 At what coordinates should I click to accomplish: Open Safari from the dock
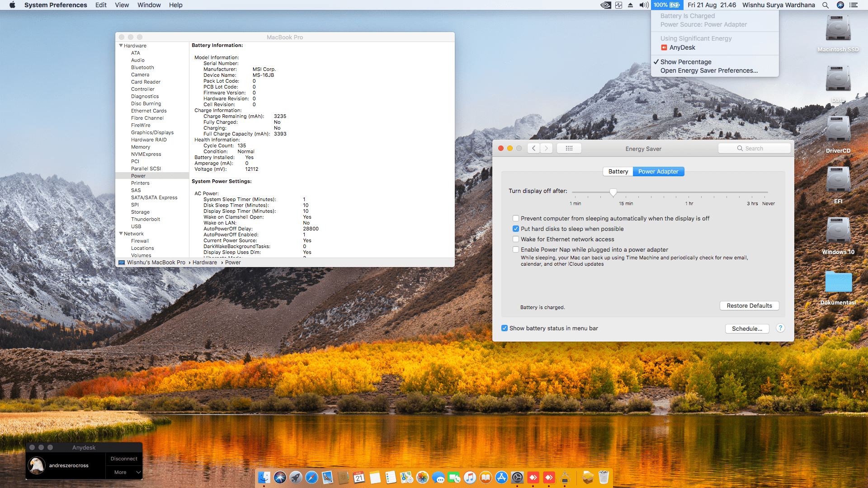311,477
